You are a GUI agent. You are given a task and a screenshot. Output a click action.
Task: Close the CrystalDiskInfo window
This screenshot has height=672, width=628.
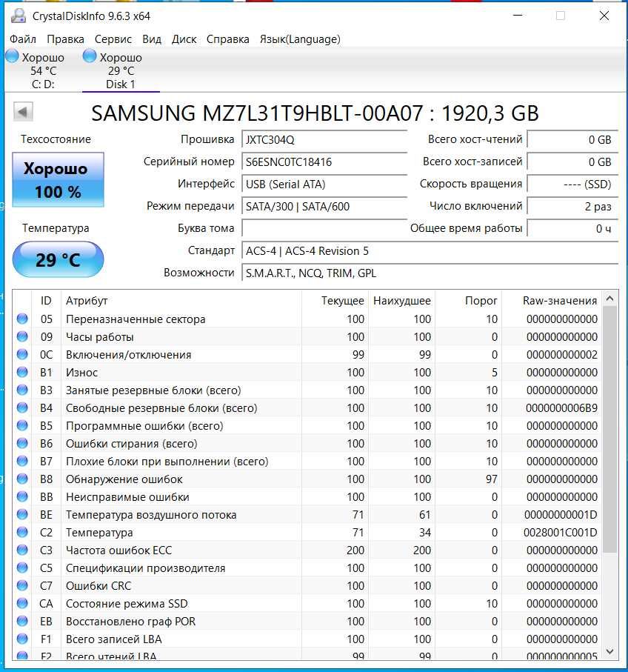604,16
